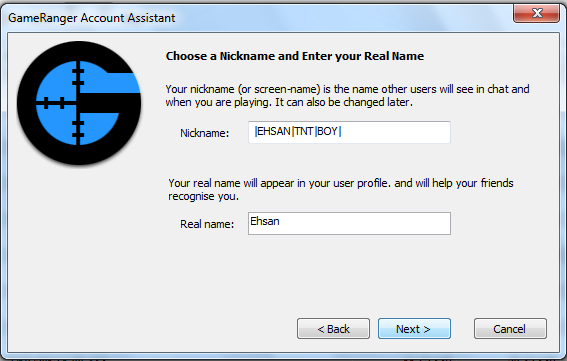This screenshot has width=567, height=361.
Task: Click the heading Choose a Nickname and Enter your Real Name
Action: click(x=295, y=56)
